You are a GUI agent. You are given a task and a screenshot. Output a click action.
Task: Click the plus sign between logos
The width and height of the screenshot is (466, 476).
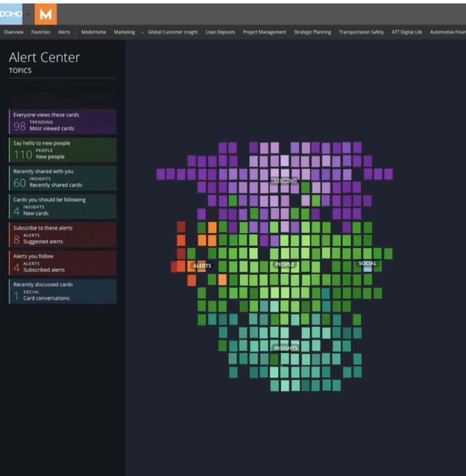[28, 14]
